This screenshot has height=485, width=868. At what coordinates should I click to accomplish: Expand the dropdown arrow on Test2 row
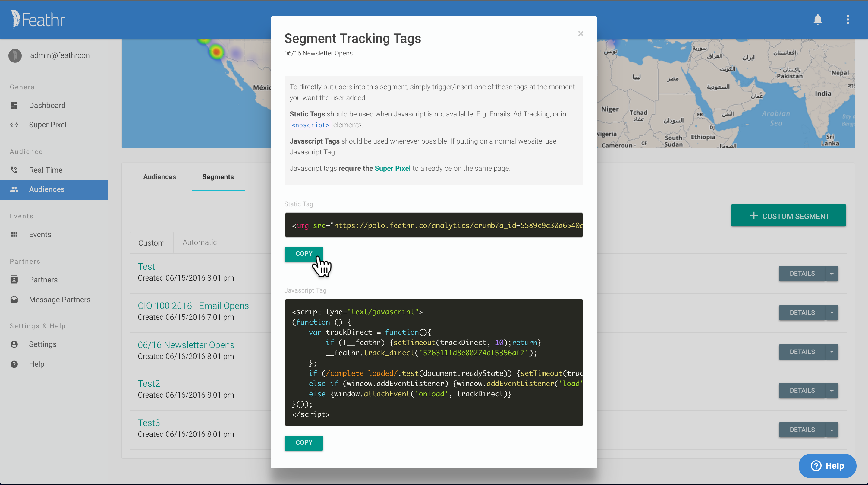[832, 391]
